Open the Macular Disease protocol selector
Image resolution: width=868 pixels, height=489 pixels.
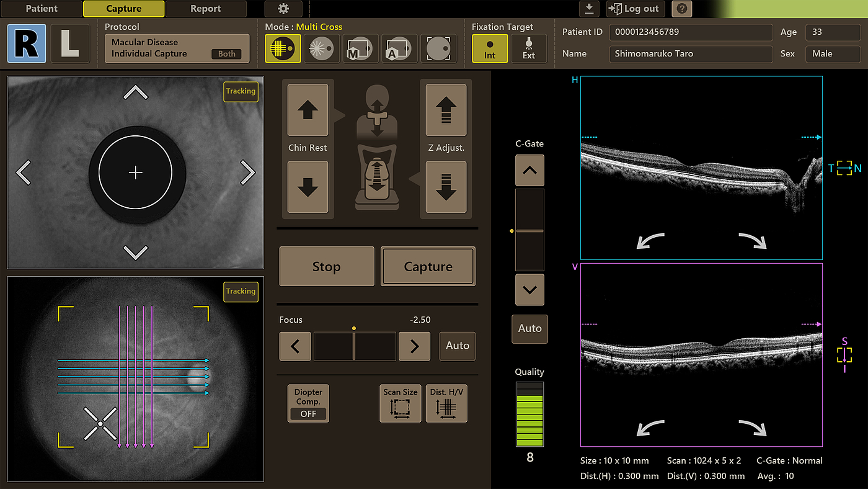pos(177,48)
